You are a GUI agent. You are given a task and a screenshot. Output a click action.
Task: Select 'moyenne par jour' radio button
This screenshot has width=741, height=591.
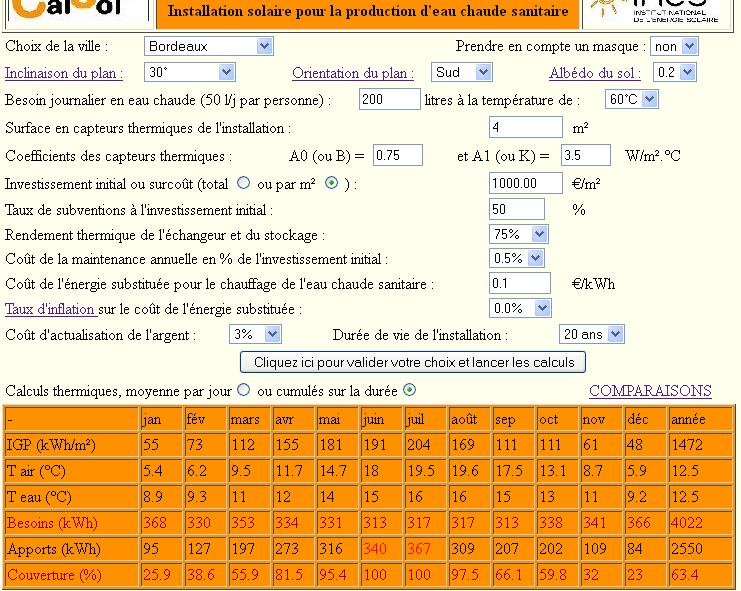click(243, 390)
